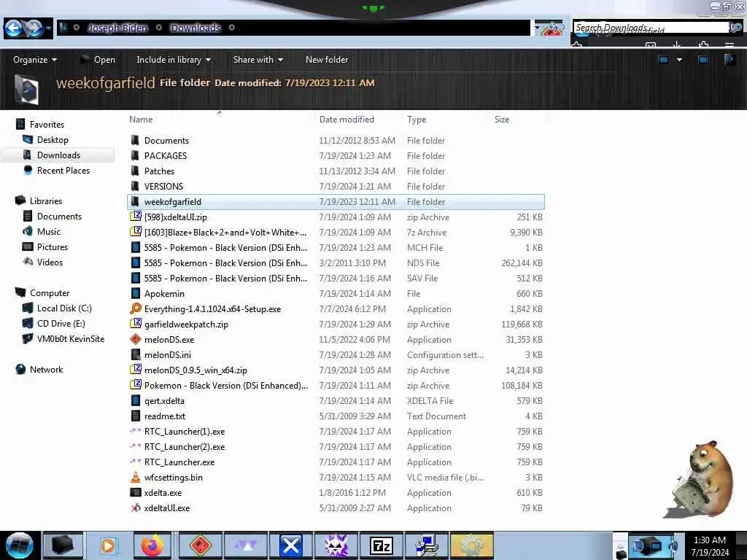Select Favorites in the navigation pane
The height and width of the screenshot is (560, 747).
pos(47,124)
